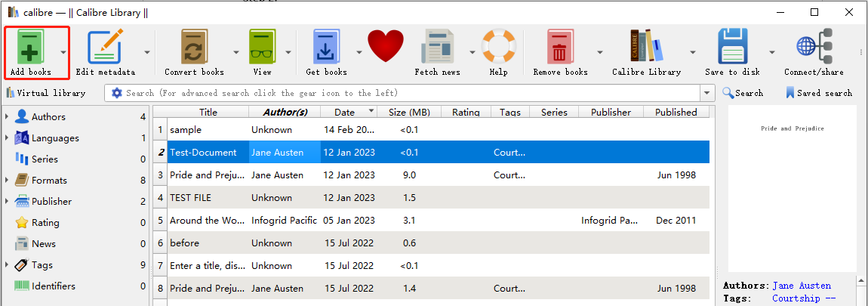Click the Formats book icon
The width and height of the screenshot is (868, 306).
(x=22, y=180)
